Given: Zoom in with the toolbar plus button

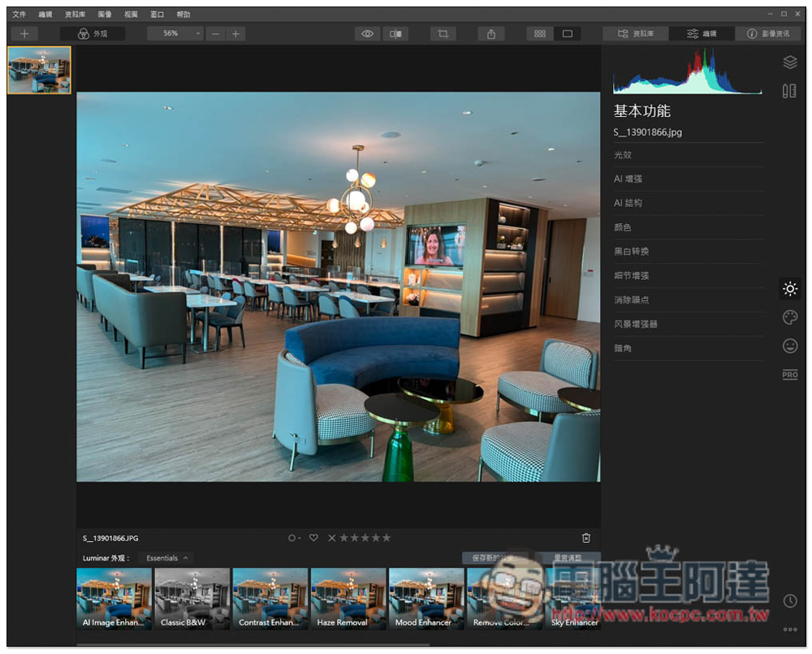Looking at the screenshot, I should tap(235, 33).
